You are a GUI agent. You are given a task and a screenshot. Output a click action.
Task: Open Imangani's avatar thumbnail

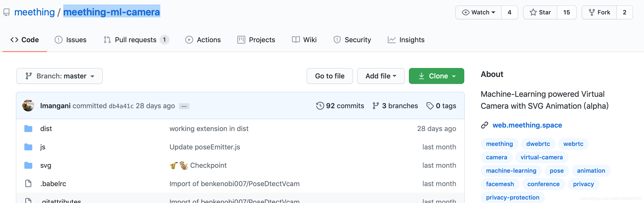(28, 106)
